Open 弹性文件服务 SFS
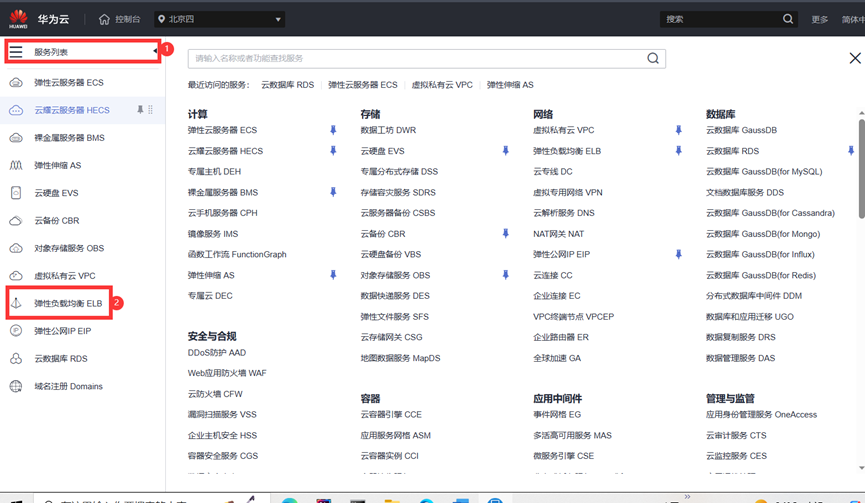 [x=394, y=317]
